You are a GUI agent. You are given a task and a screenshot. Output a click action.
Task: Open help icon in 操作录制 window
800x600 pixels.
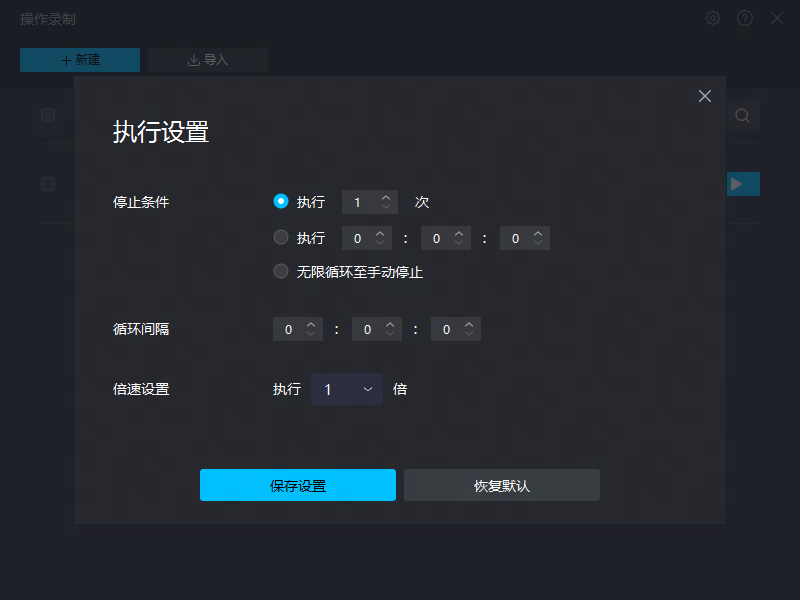point(745,18)
